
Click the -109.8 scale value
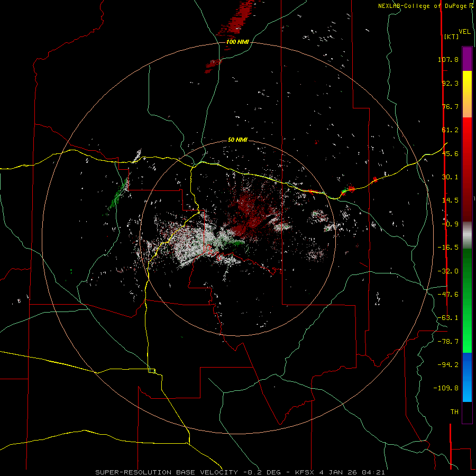(x=446, y=388)
